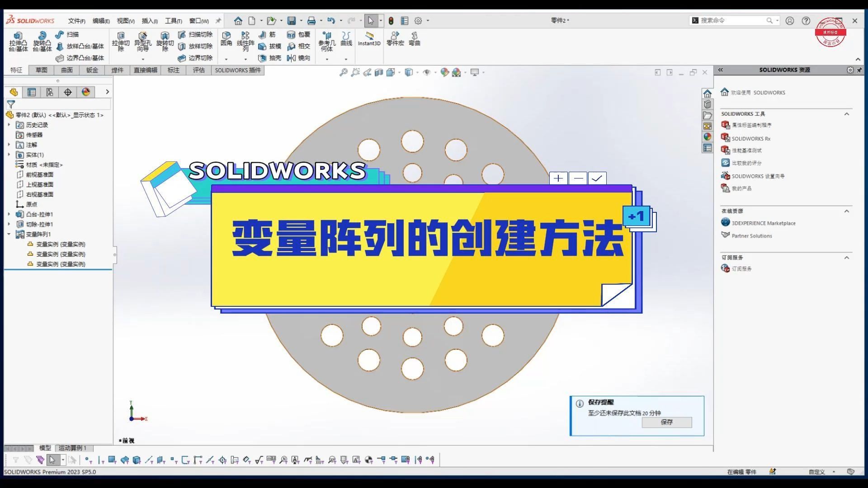Viewport: 868px width, 488px height.
Task: Click the Save icon in the top toolbar
Action: (x=292, y=20)
